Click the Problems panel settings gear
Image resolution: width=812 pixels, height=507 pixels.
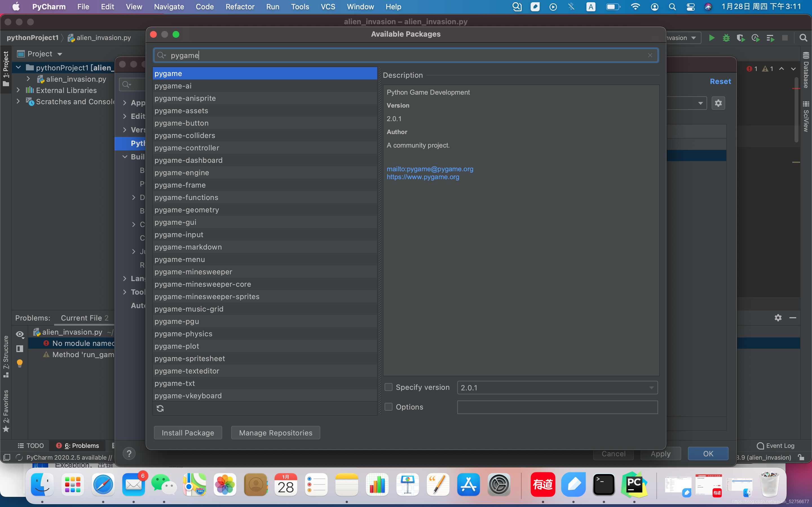coord(778,317)
